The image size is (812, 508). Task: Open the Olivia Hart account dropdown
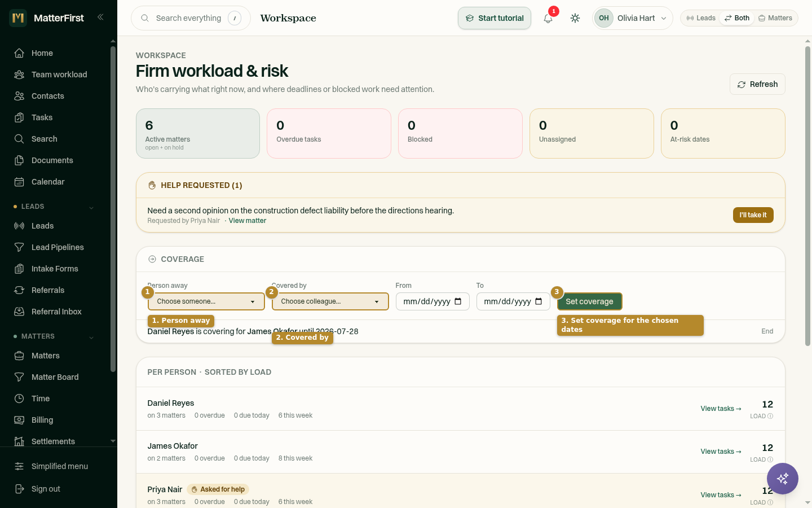[633, 18]
